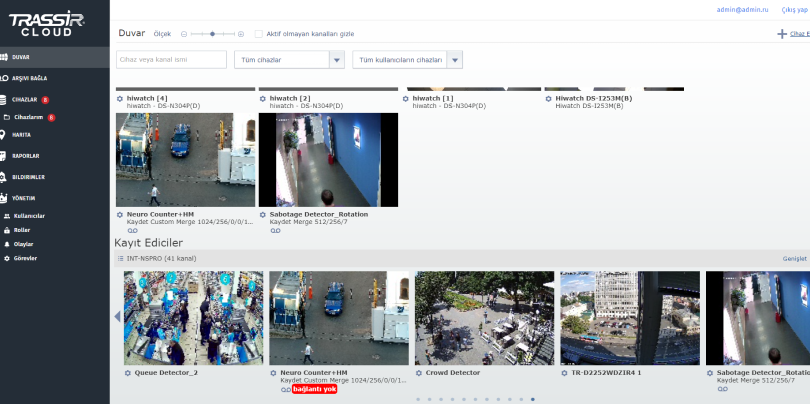
Task: Open gear of Neuro Counter+HM above Kayıt Ediciler
Action: click(120, 214)
